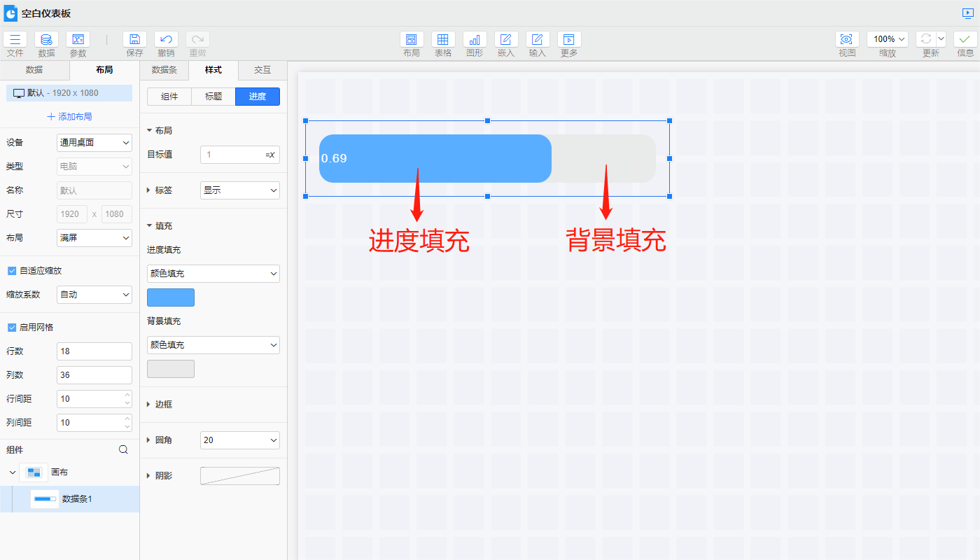Select the 表格 (Table) tool icon

[443, 40]
